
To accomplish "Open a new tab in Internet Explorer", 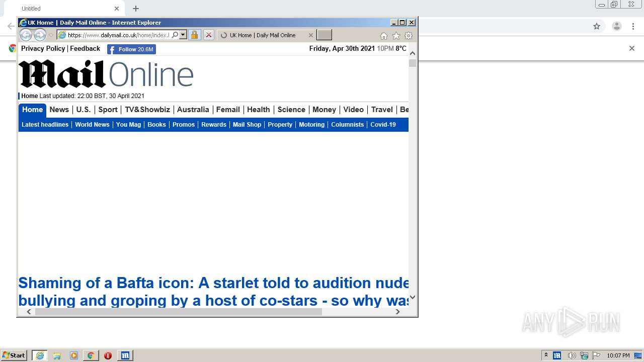I will tap(324, 35).
